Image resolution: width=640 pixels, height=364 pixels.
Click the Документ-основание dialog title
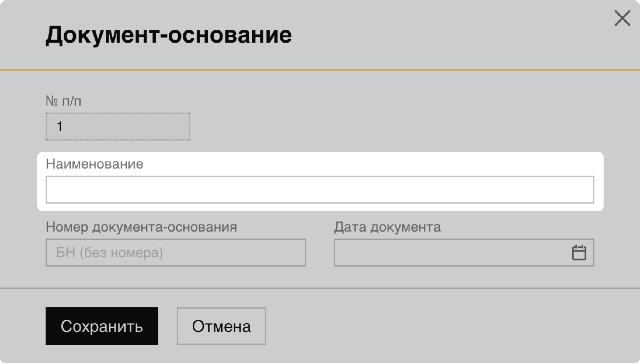[x=168, y=35]
